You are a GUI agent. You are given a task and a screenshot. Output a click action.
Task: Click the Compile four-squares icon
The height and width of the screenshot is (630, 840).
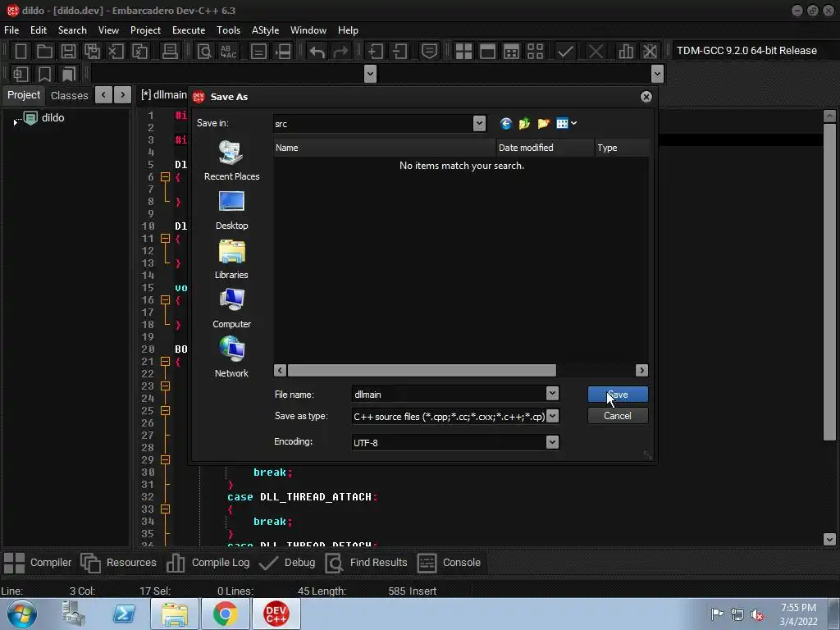pos(463,52)
